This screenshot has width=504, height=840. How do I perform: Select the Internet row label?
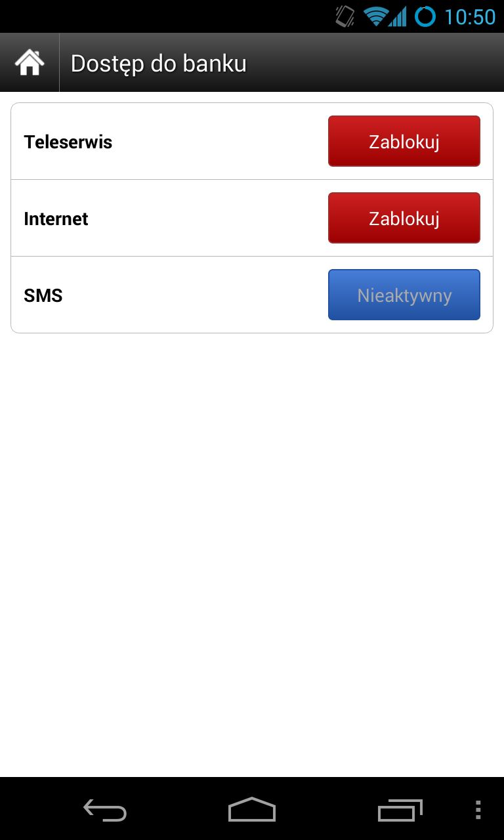[x=56, y=219]
